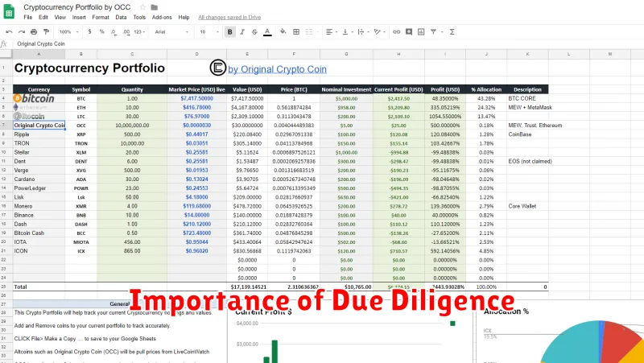Click the Filter icon

pyautogui.click(x=433, y=31)
